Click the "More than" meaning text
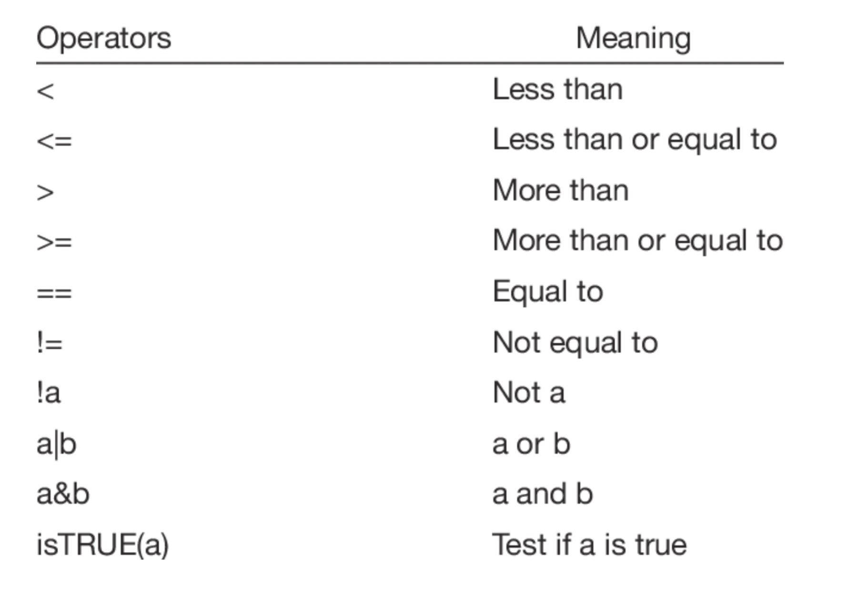 561,191
